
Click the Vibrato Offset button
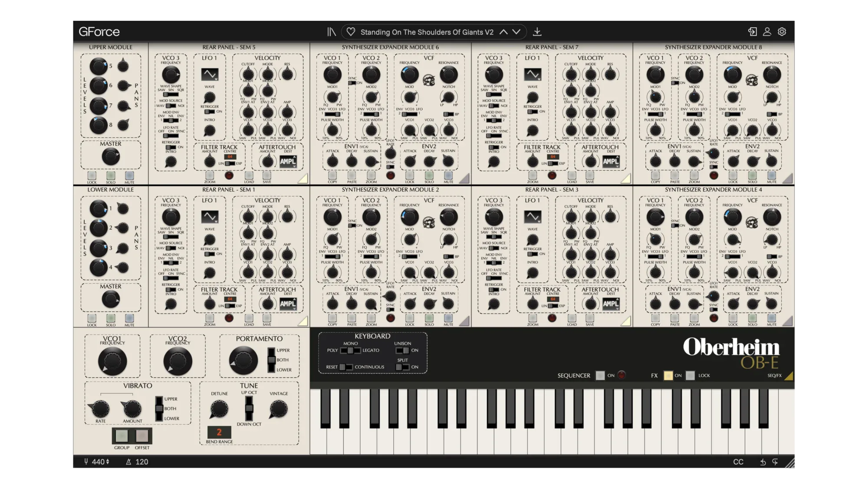[142, 436]
